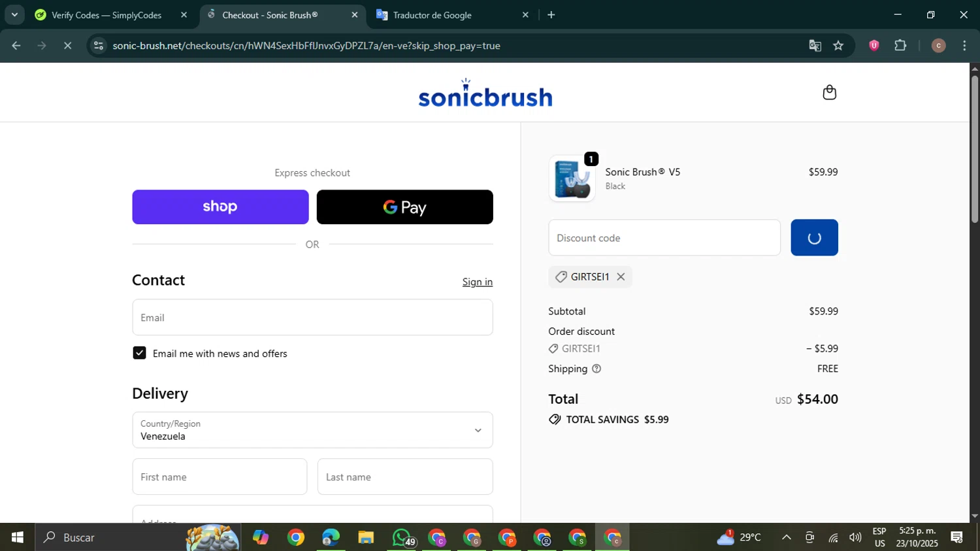Open the network Wi-Fi tray icon

coord(833,537)
